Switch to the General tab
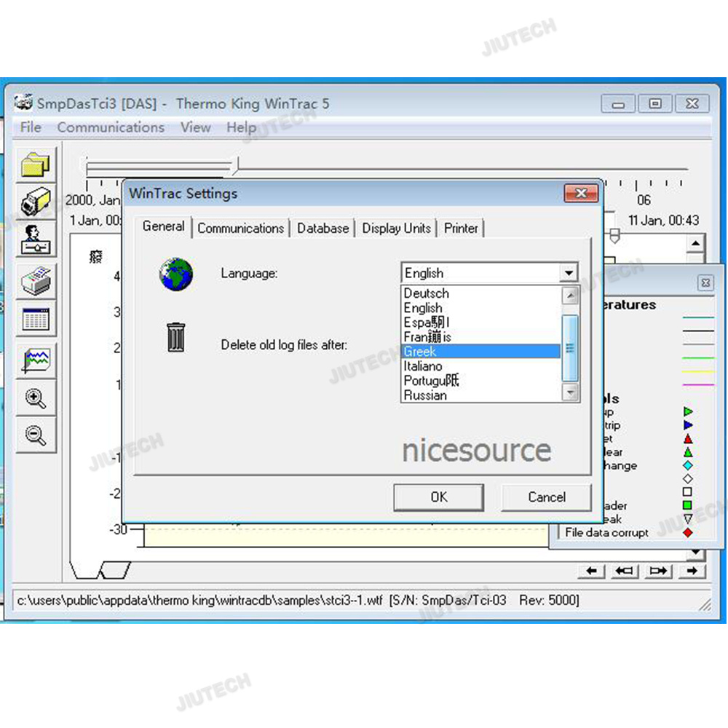728x728 pixels. pos(163,226)
